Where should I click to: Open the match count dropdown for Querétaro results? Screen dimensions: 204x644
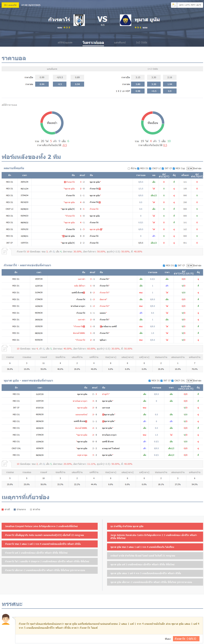(x=189, y=266)
